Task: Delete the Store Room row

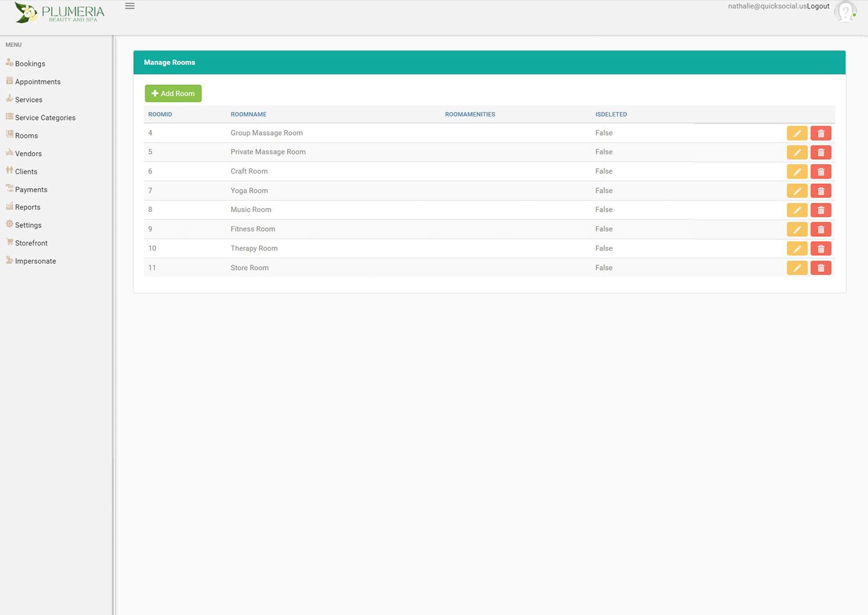Action: pos(820,268)
